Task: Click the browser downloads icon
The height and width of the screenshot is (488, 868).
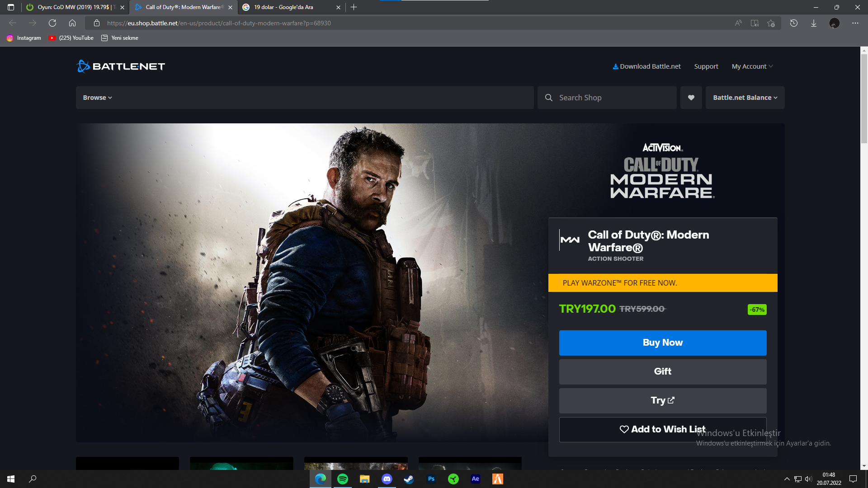Action: [x=813, y=23]
